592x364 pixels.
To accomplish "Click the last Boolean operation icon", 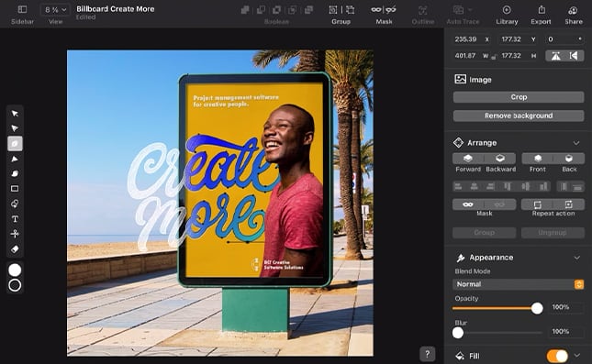I will [308, 10].
